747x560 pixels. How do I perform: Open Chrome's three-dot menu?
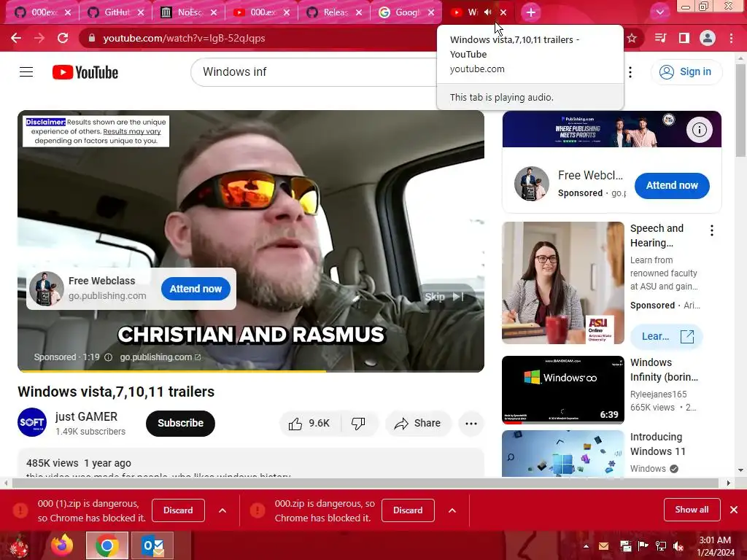[x=731, y=38]
